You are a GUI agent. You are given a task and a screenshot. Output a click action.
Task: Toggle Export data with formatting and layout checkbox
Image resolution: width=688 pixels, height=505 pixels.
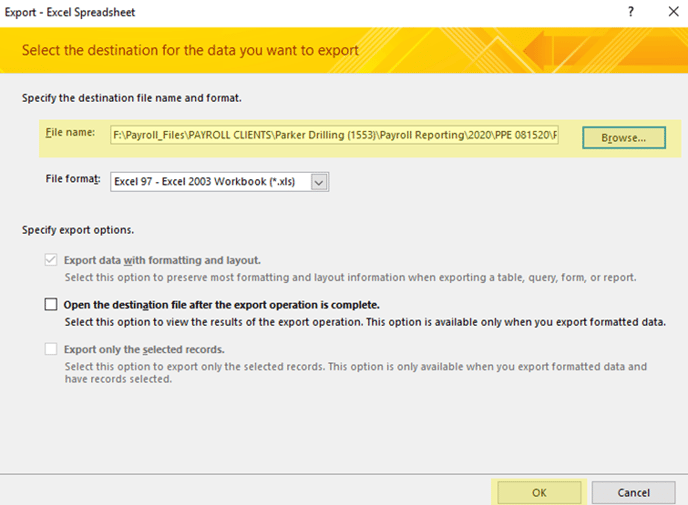pos(51,260)
